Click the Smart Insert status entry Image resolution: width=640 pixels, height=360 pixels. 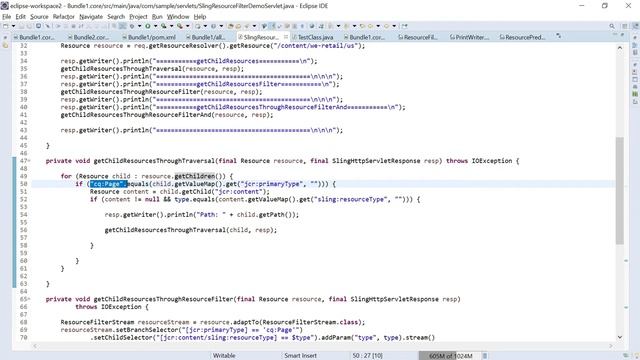click(x=300, y=356)
